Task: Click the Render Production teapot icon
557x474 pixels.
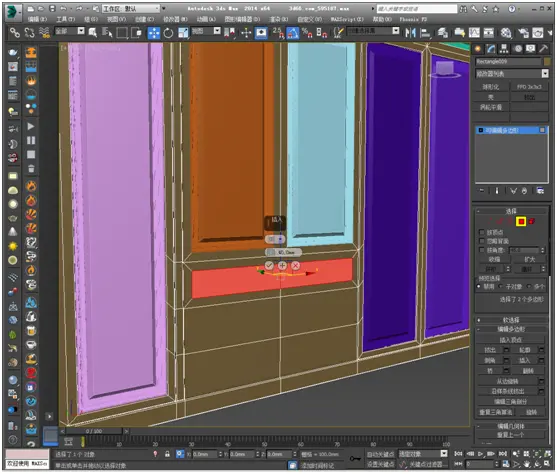Action: coord(551,33)
